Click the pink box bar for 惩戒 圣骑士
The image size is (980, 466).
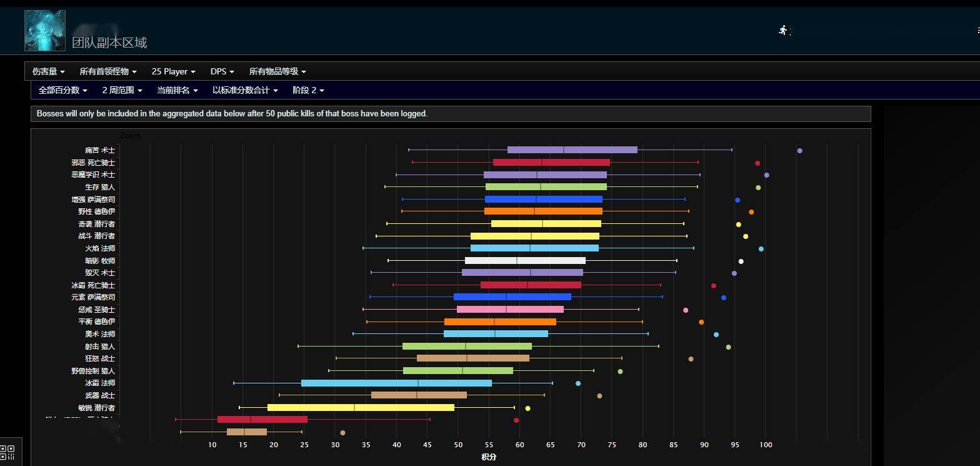pos(510,310)
